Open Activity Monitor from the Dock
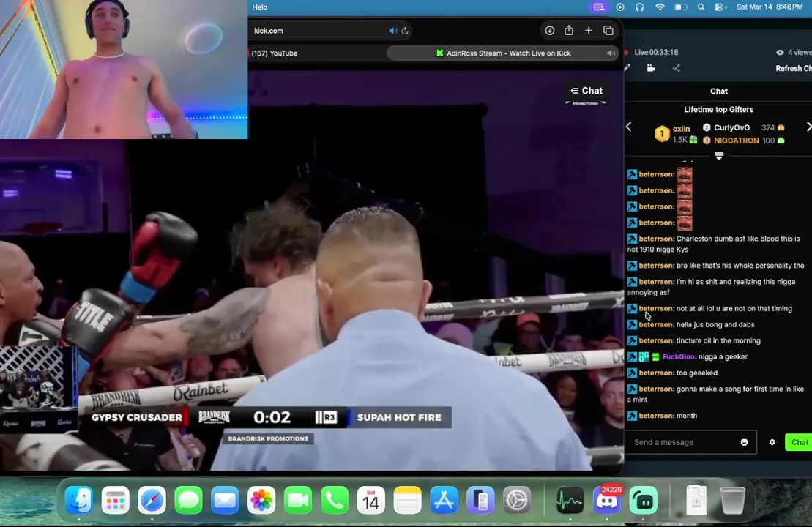812x527 pixels. point(570,500)
